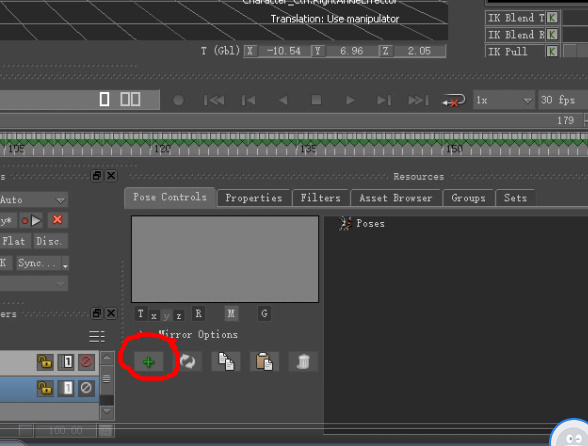
Task: Toggle solo on the selected blue layer
Action: (x=67, y=388)
